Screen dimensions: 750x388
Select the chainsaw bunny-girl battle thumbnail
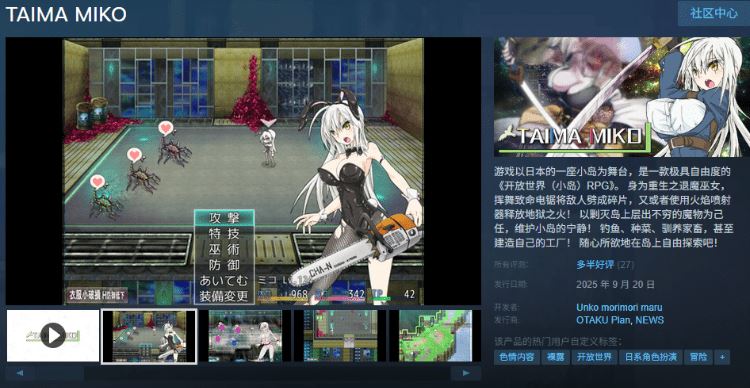[x=149, y=336]
